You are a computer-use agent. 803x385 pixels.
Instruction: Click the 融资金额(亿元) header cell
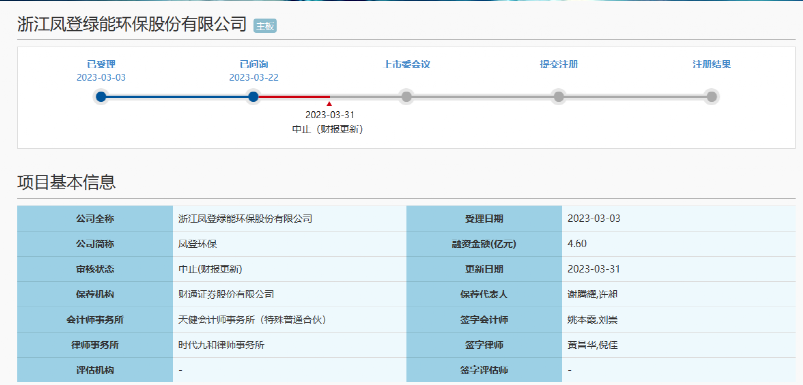point(484,244)
